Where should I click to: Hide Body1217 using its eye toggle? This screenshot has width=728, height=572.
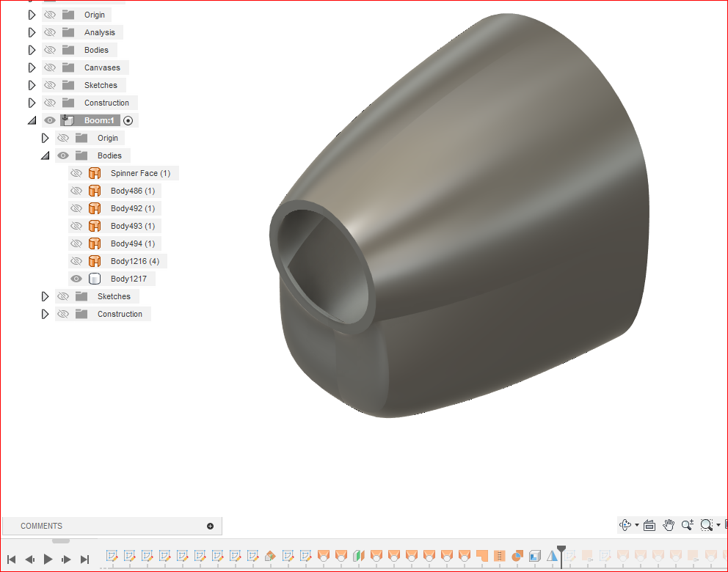pos(76,278)
